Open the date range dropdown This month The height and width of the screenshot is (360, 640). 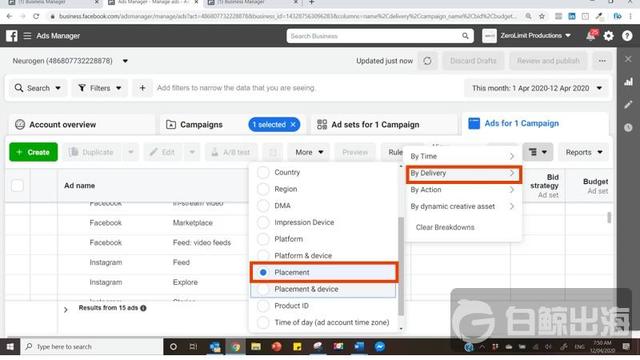pos(537,88)
